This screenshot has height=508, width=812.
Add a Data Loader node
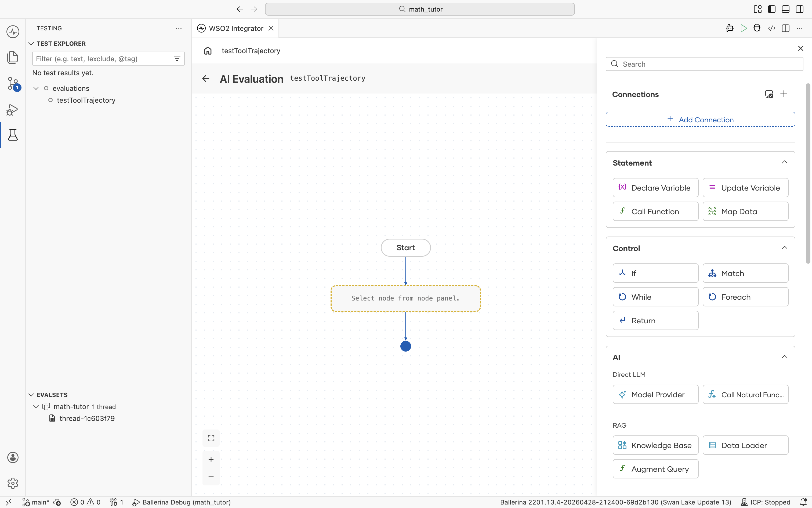(746, 445)
